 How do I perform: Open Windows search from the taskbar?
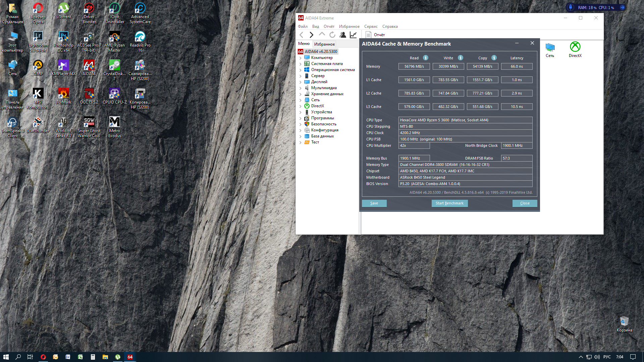click(18, 357)
